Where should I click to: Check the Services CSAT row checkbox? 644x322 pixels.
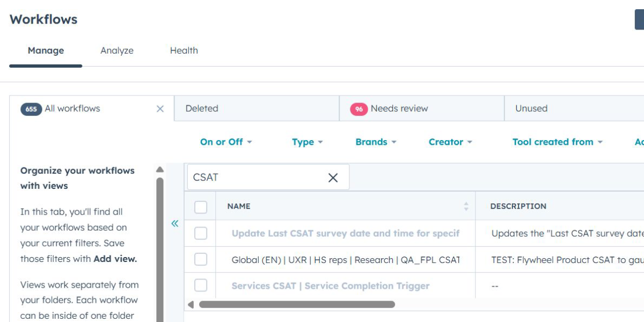coord(201,285)
